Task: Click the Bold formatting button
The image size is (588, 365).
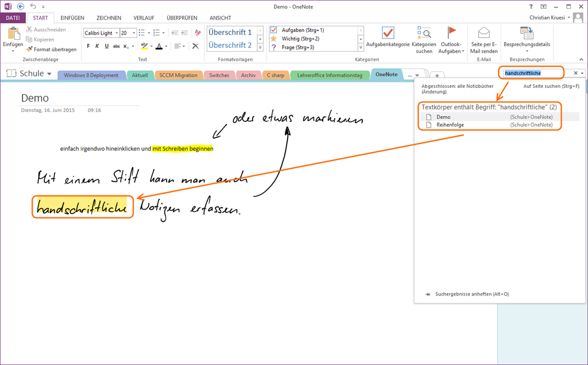Action: (88, 46)
